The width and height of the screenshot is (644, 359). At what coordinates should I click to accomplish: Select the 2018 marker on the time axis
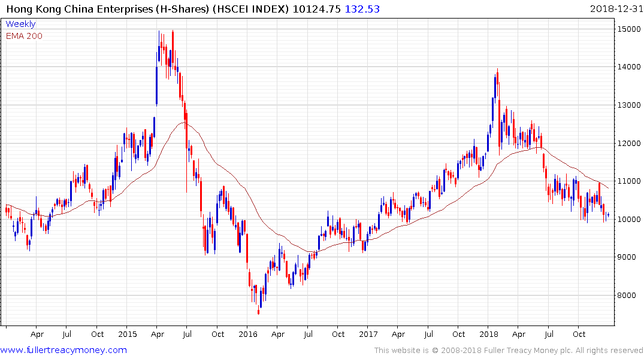(x=490, y=334)
